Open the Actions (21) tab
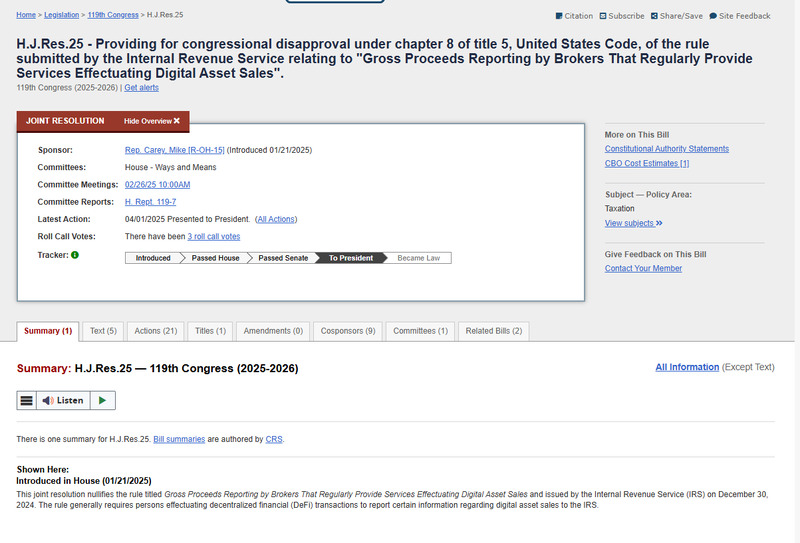800x543 pixels. pyautogui.click(x=155, y=331)
